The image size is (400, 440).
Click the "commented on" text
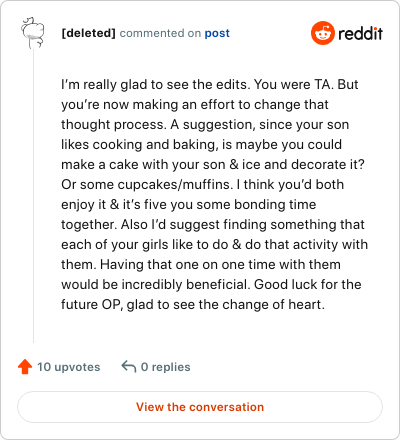160,33
